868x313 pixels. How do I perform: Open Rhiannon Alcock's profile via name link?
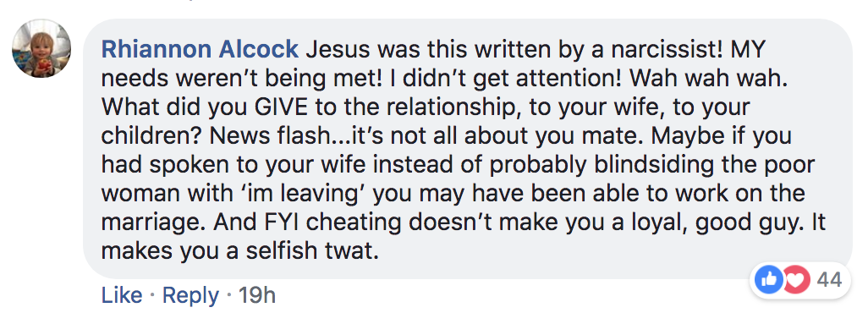(x=200, y=50)
